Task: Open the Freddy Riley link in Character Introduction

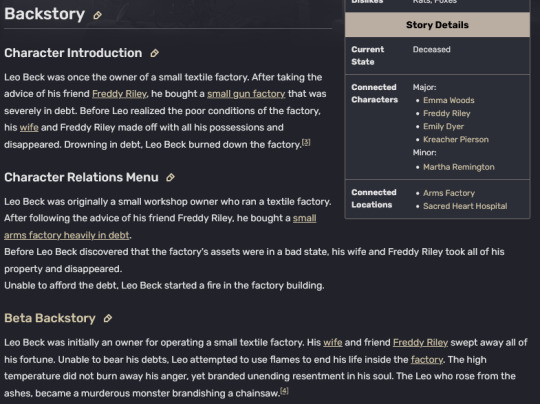Action: tap(120, 94)
